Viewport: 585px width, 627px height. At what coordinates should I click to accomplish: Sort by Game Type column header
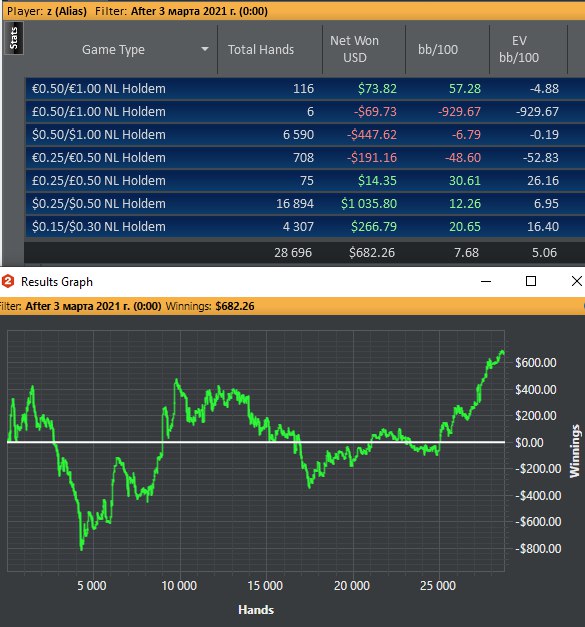pos(113,50)
